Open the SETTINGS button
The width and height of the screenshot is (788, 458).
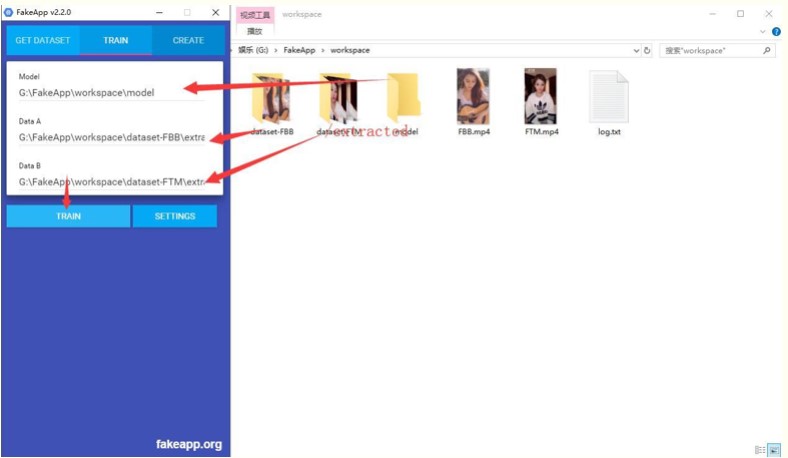click(175, 216)
